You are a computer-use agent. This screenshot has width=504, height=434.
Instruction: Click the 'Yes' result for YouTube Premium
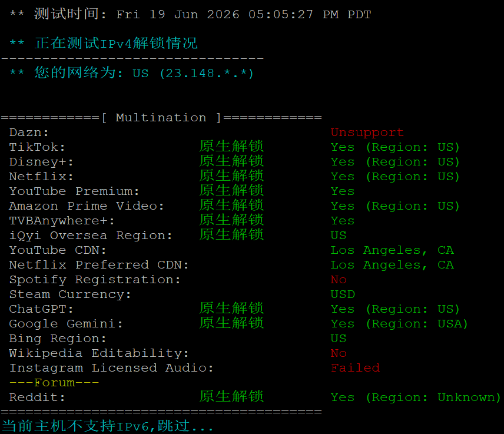click(x=343, y=191)
